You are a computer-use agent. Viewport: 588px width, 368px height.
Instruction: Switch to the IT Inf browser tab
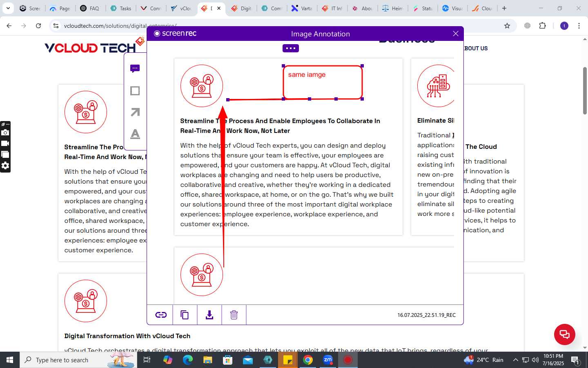click(x=332, y=8)
